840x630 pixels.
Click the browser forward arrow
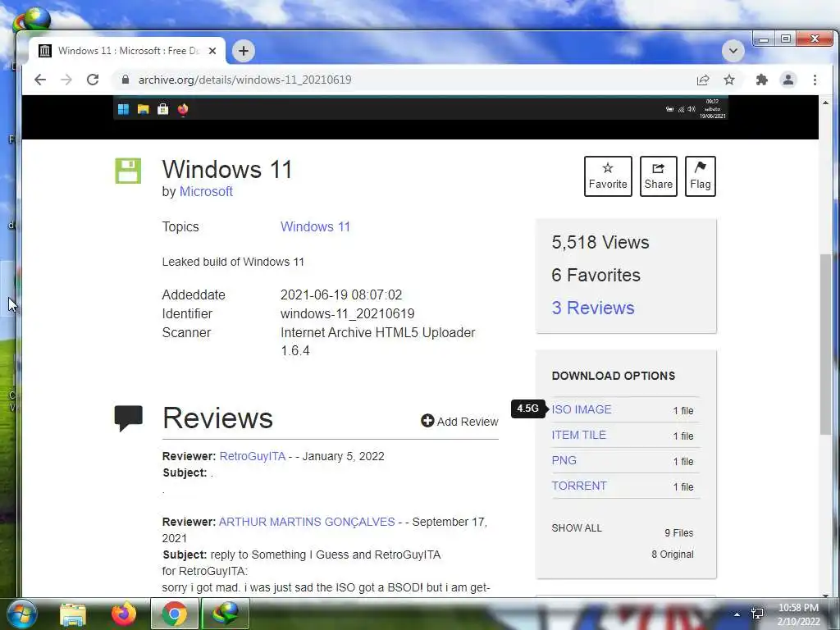pyautogui.click(x=66, y=80)
